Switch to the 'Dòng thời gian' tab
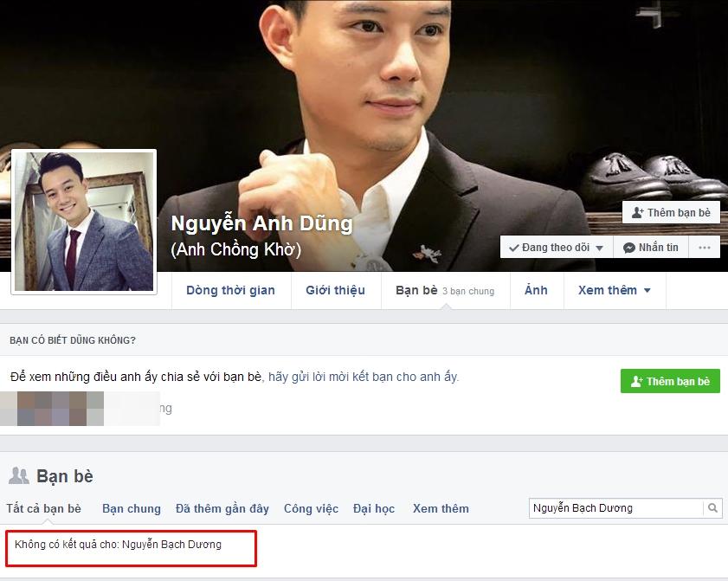The image size is (728, 581). [230, 290]
